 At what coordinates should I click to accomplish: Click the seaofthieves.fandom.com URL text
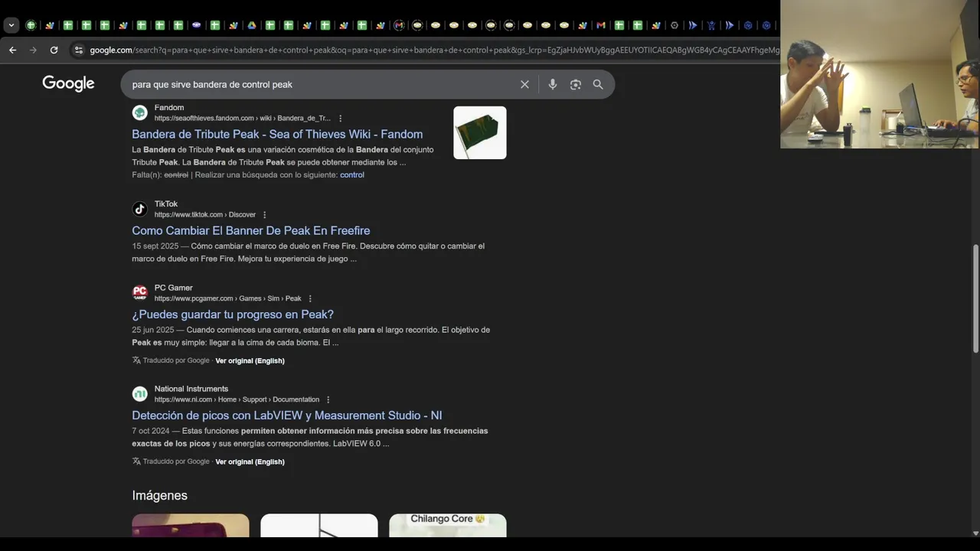click(x=243, y=119)
